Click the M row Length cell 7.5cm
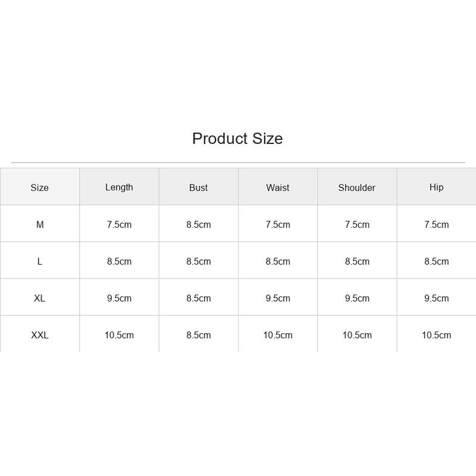 (119, 224)
